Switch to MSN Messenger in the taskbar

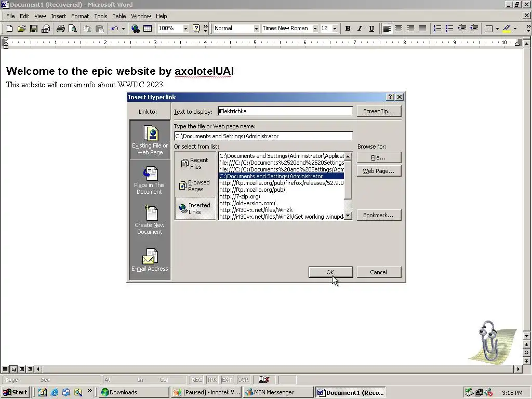point(278,392)
